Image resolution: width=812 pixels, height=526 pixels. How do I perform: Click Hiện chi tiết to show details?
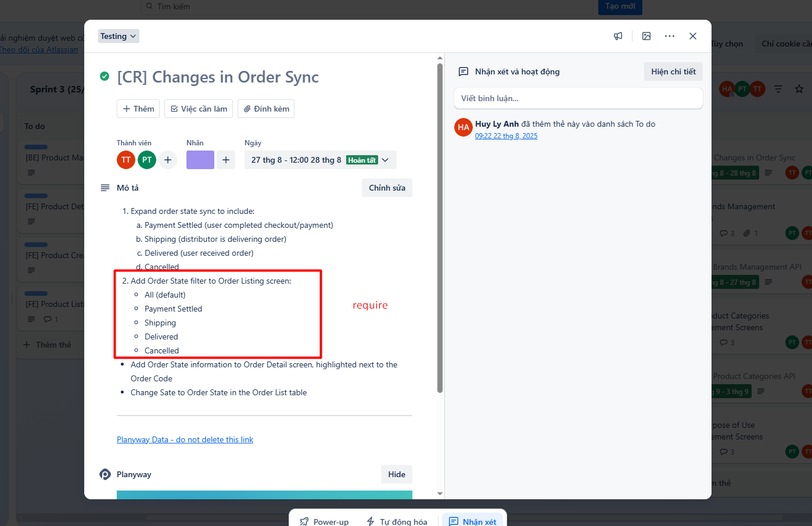pos(673,71)
